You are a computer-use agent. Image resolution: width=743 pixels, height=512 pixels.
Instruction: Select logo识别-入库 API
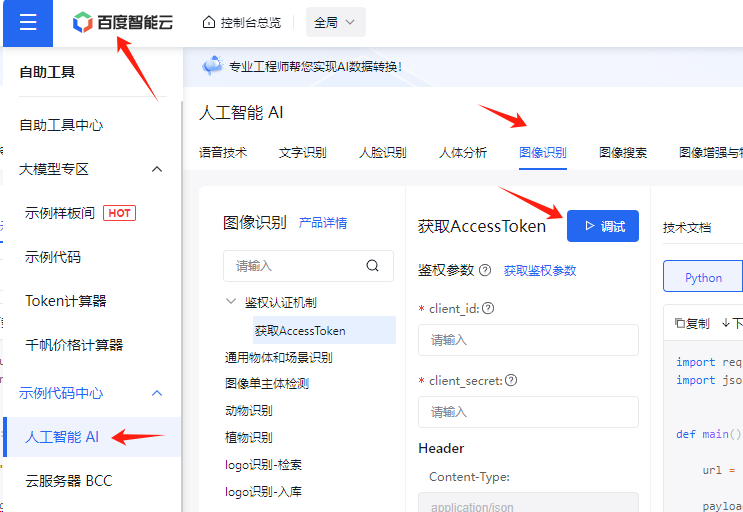coord(263,492)
